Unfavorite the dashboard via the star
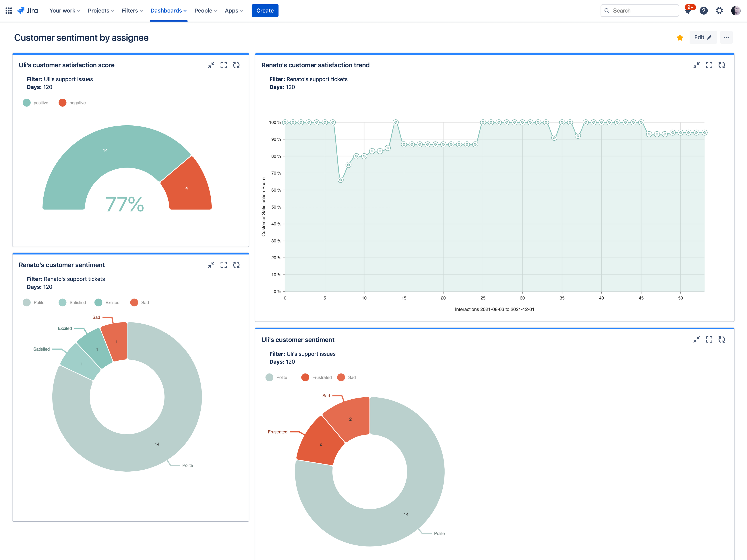This screenshot has width=747, height=560. tap(680, 38)
